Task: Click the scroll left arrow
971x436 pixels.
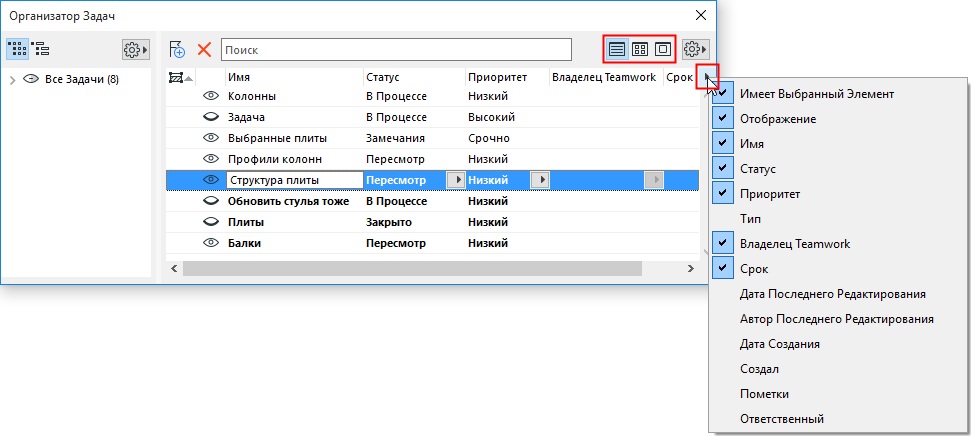Action: point(174,268)
